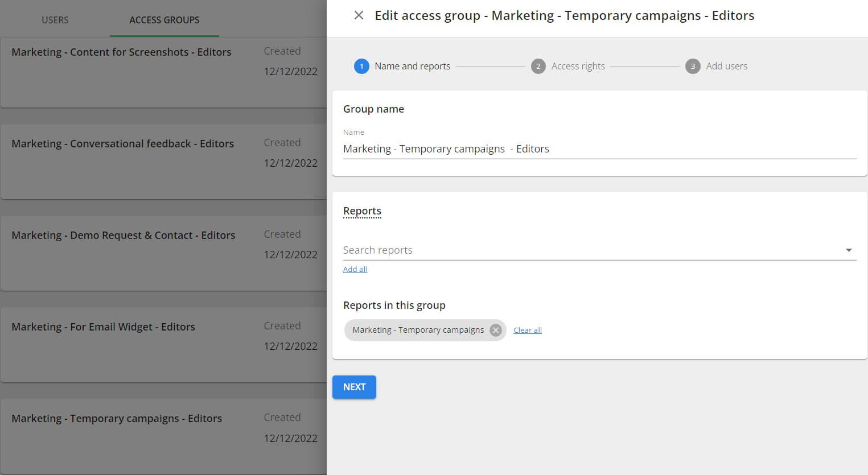The height and width of the screenshot is (475, 868).
Task: Click the underlined Reports heading
Action: pos(362,211)
